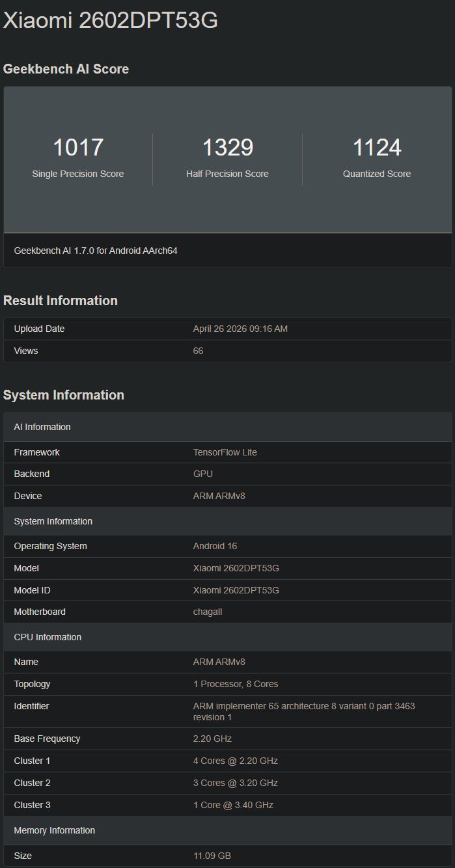The width and height of the screenshot is (455, 868).
Task: Click the Views count 66
Action: click(x=198, y=351)
